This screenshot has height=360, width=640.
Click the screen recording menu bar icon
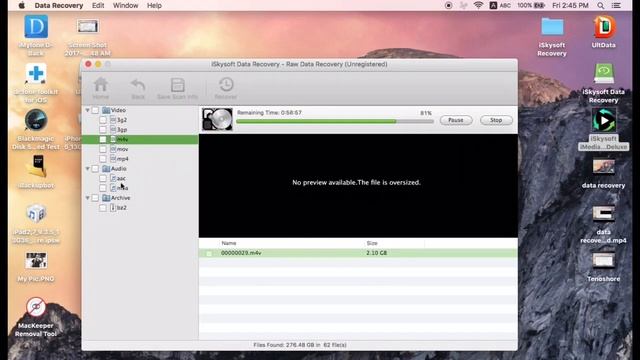pos(448,6)
